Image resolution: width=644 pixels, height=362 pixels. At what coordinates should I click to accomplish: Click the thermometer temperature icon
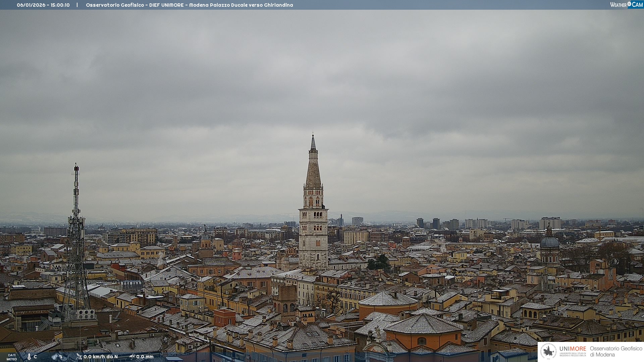[29, 357]
